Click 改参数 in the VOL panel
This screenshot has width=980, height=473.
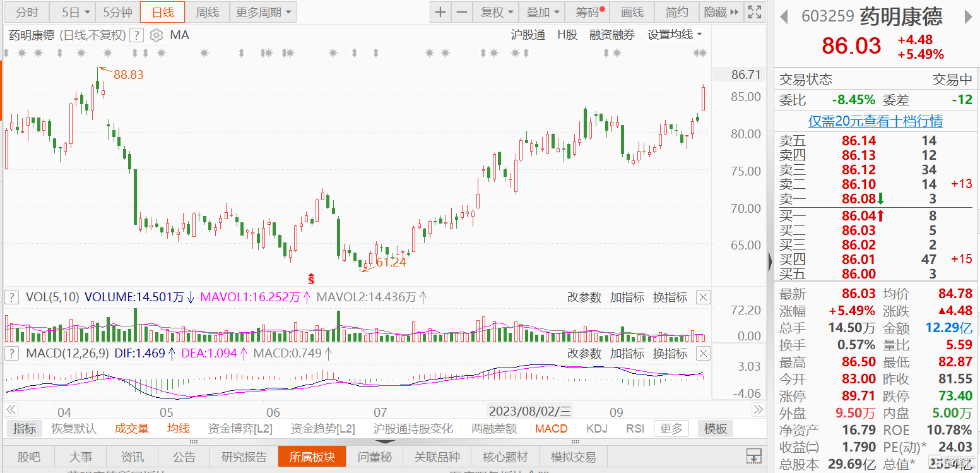tap(584, 297)
